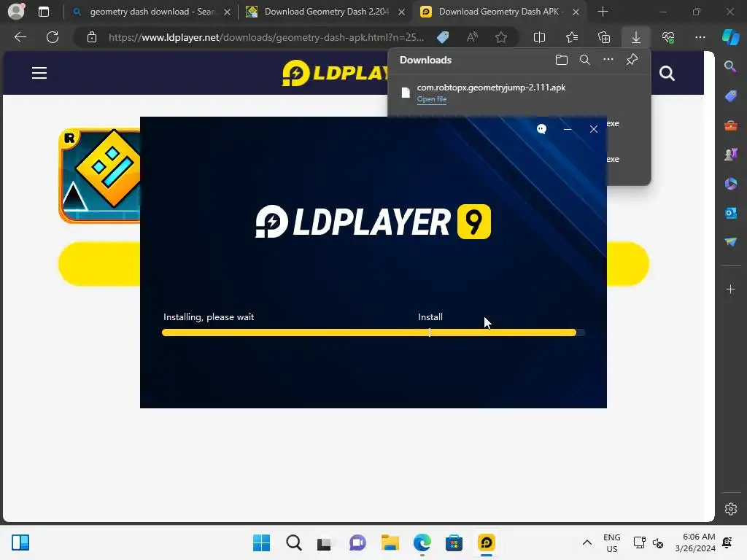Click the ldplayer.net address bar
The height and width of the screenshot is (560, 747).
point(266,37)
